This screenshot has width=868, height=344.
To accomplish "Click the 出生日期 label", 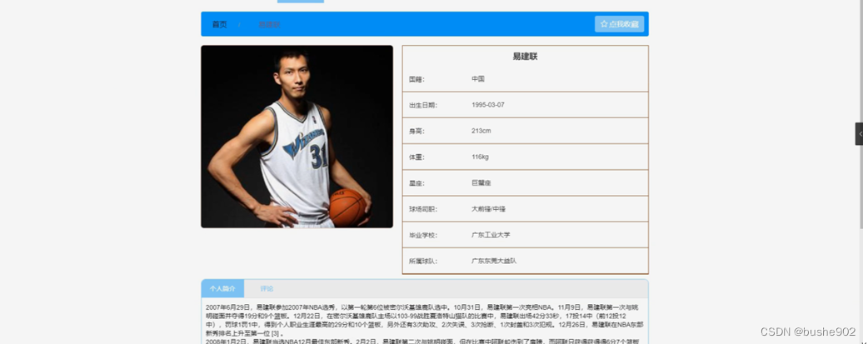I will tap(423, 105).
